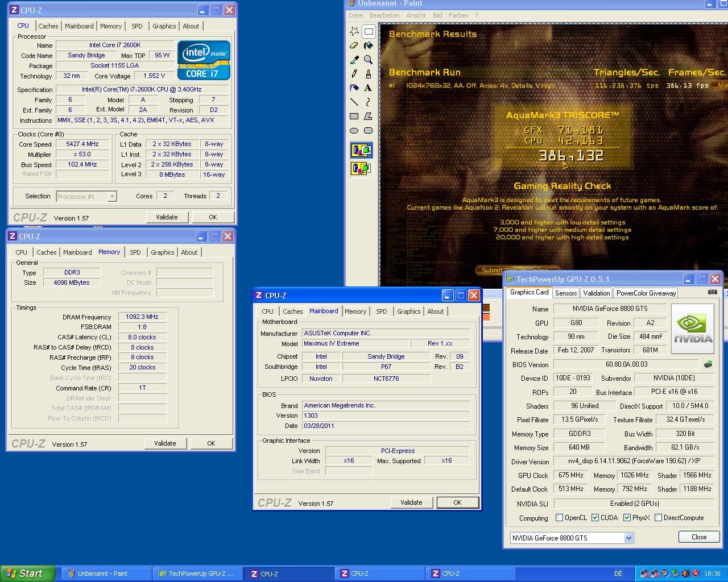Click OK in the Mainboard CPU-Z window
This screenshot has height=582, width=728.
[457, 502]
